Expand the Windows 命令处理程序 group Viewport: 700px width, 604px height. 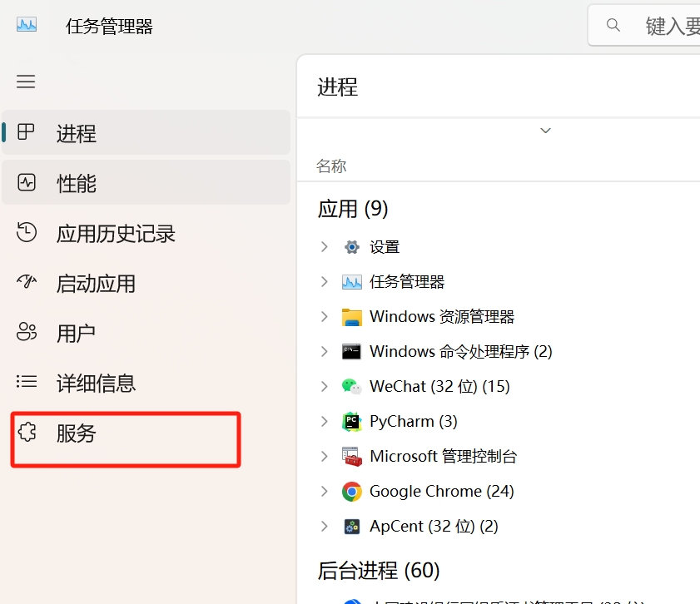click(x=324, y=351)
